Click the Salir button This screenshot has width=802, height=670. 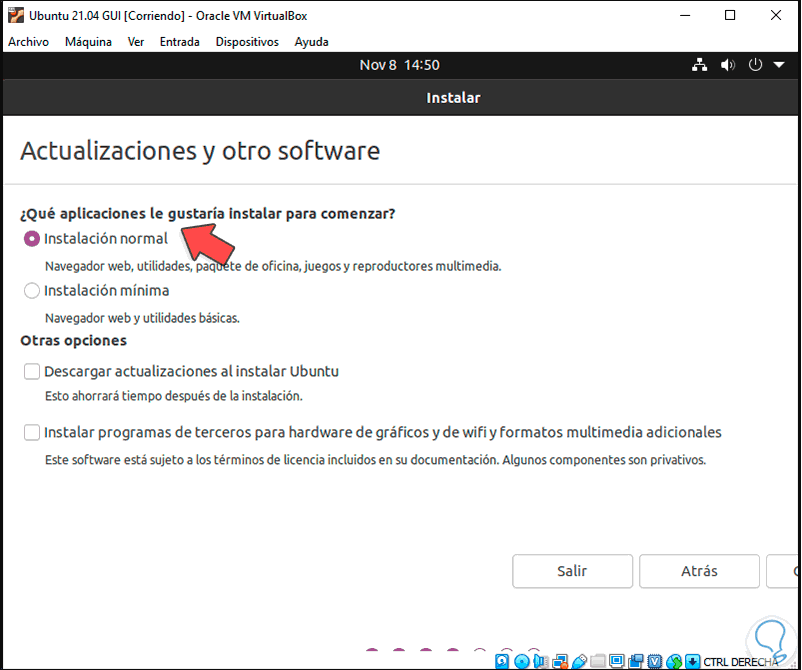point(572,571)
